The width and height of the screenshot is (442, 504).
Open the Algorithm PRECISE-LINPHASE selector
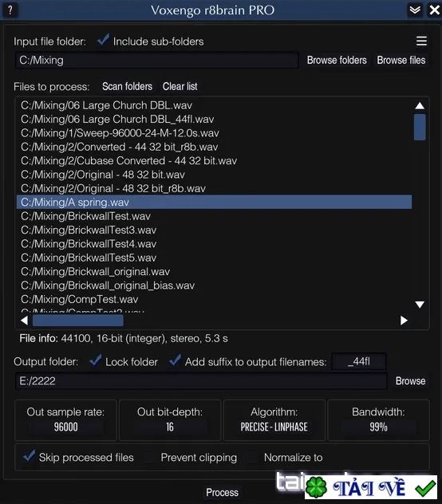click(274, 427)
